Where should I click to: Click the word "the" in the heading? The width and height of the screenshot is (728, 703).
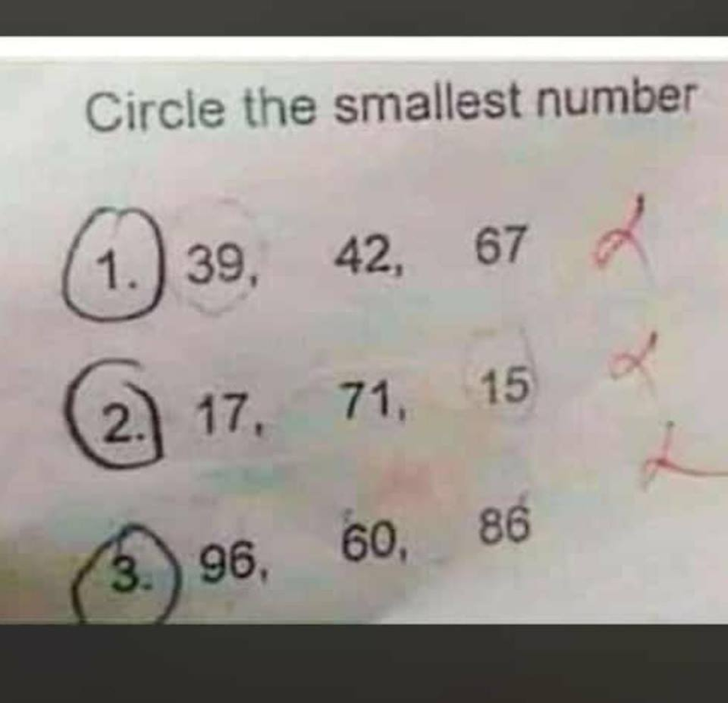point(279,106)
